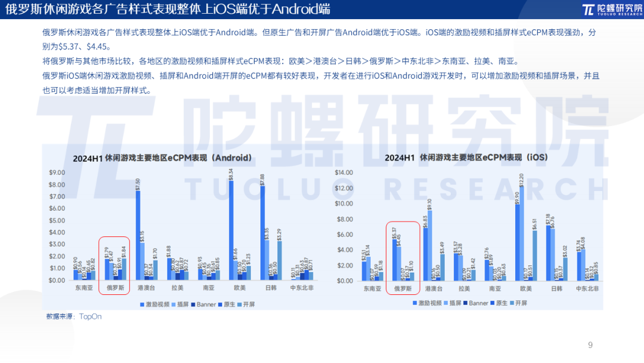Select the slide title about iOS端优于Android端

[168, 9]
